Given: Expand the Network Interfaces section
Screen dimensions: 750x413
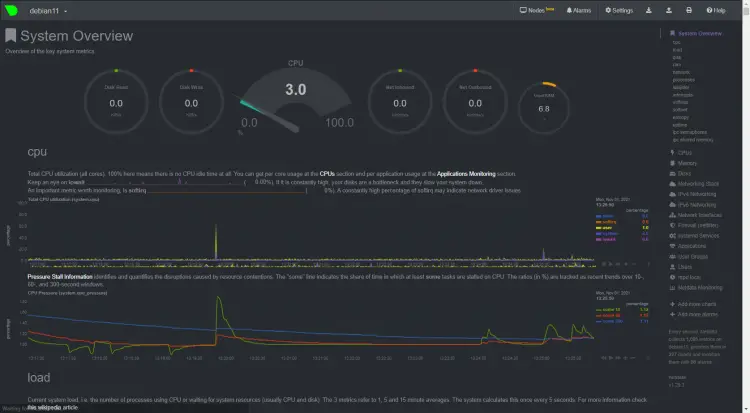Looking at the screenshot, I should click(x=700, y=215).
